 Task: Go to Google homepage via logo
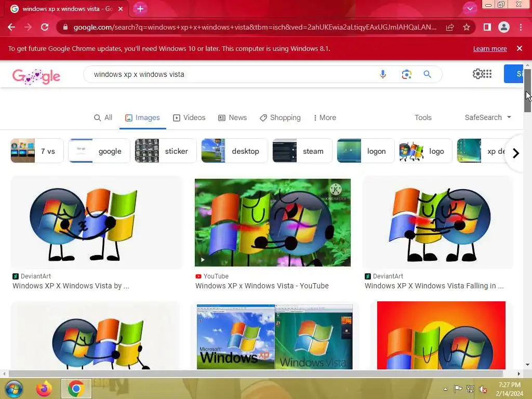coord(36,76)
